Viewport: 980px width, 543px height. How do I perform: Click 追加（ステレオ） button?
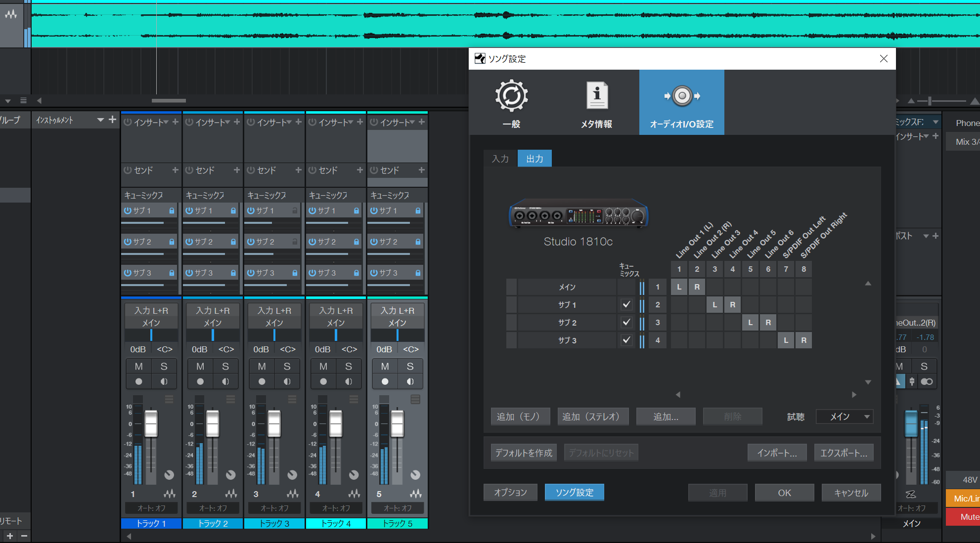pyautogui.click(x=593, y=417)
